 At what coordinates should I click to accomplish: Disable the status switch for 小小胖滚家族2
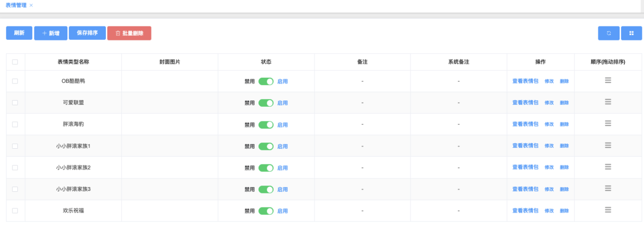point(266,168)
